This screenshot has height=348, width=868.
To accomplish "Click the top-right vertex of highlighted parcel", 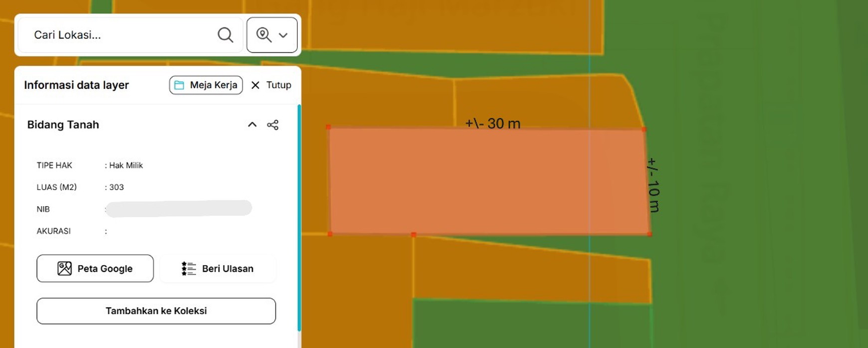I will [x=644, y=129].
